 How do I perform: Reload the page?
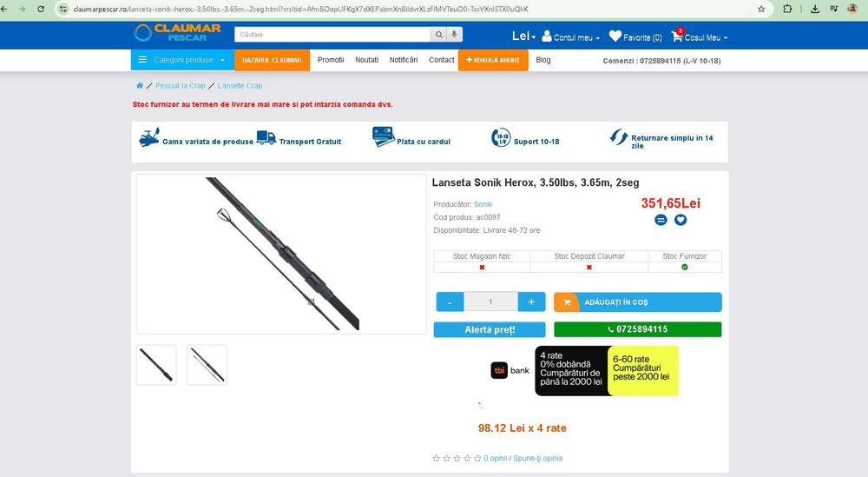41,9
